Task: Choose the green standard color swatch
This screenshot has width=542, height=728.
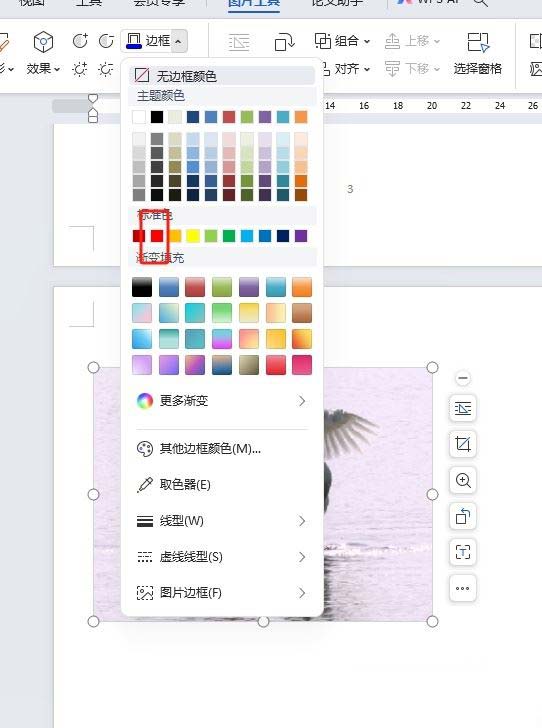Action: [229, 236]
